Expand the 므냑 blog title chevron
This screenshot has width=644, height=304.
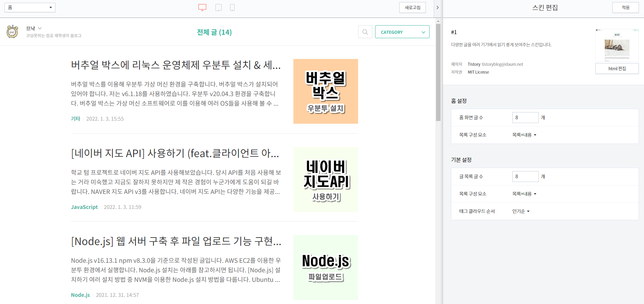[x=40, y=28]
